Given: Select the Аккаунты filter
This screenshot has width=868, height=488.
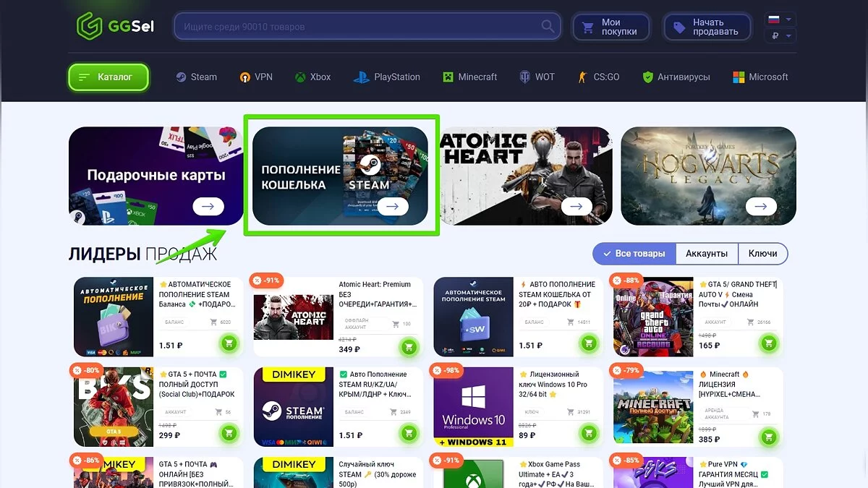Looking at the screenshot, I should pos(707,254).
